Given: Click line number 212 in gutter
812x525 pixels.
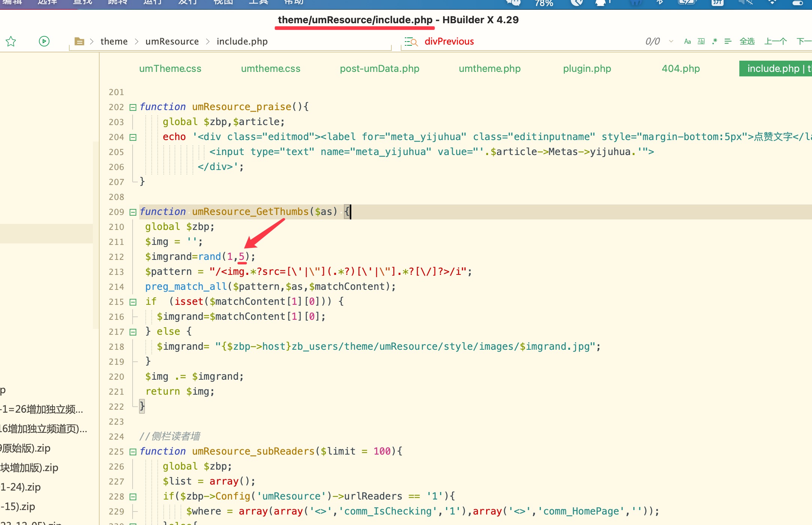Looking at the screenshot, I should (116, 257).
